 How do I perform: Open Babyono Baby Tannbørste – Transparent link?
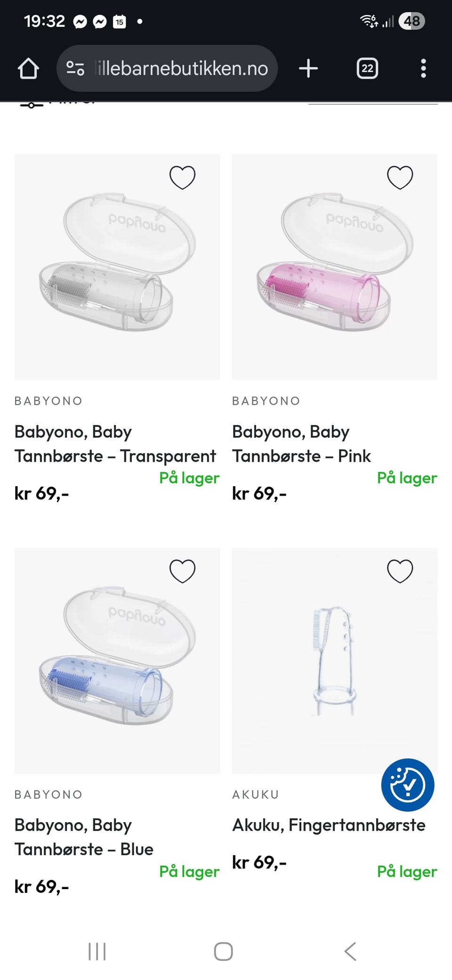(115, 444)
